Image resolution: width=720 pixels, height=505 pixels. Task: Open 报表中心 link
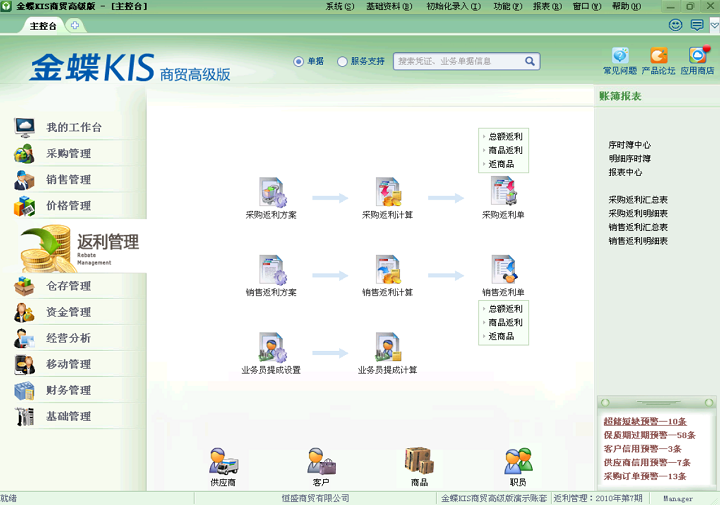click(625, 172)
